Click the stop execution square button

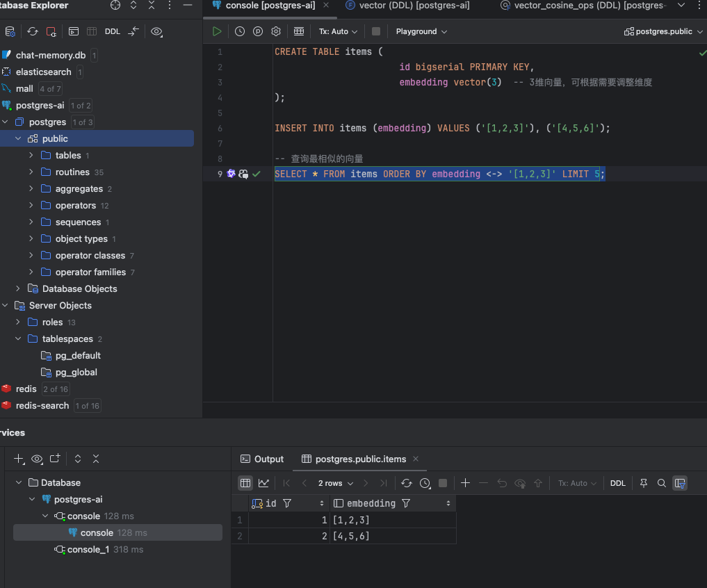[x=375, y=31]
